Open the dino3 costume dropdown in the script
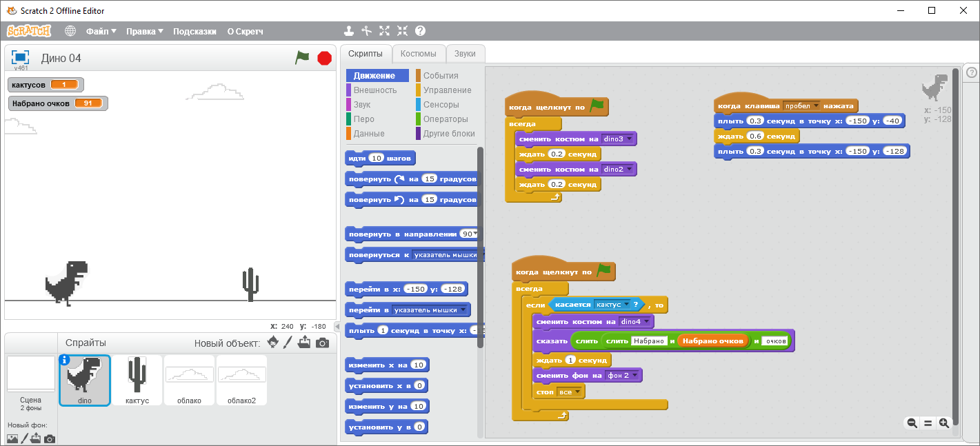 click(x=619, y=139)
